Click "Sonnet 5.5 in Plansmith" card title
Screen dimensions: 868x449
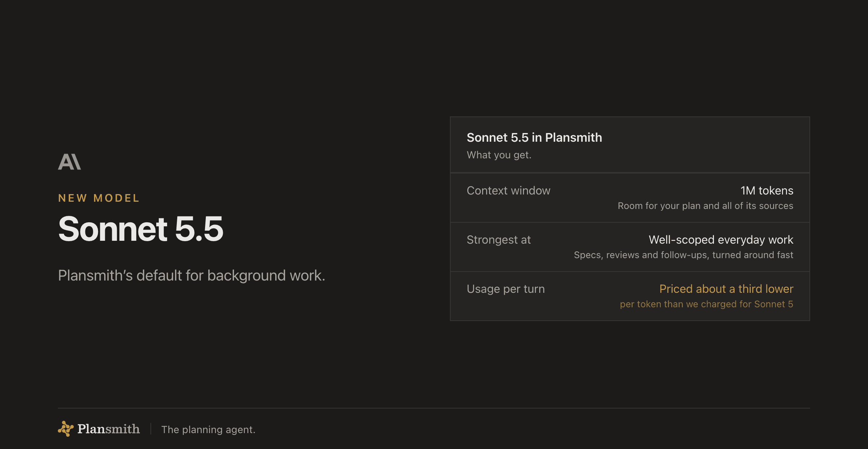point(534,137)
